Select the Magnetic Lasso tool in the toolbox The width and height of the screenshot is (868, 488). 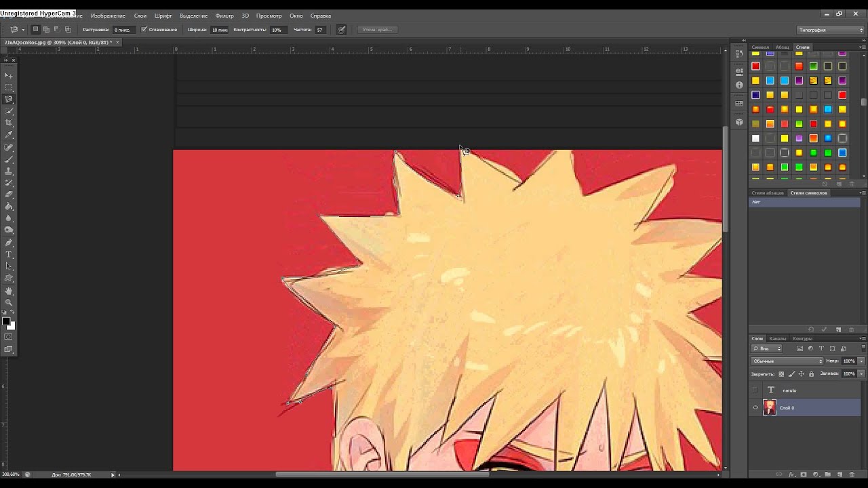9,99
